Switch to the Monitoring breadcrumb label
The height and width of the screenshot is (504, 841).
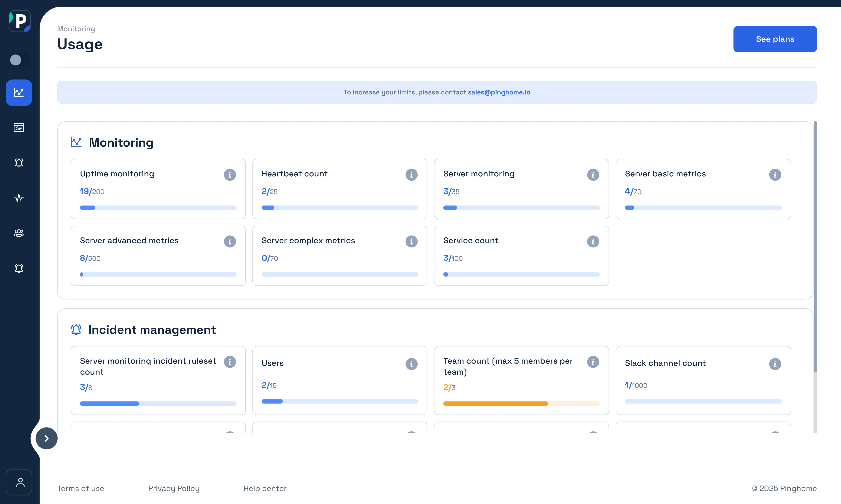point(76,29)
